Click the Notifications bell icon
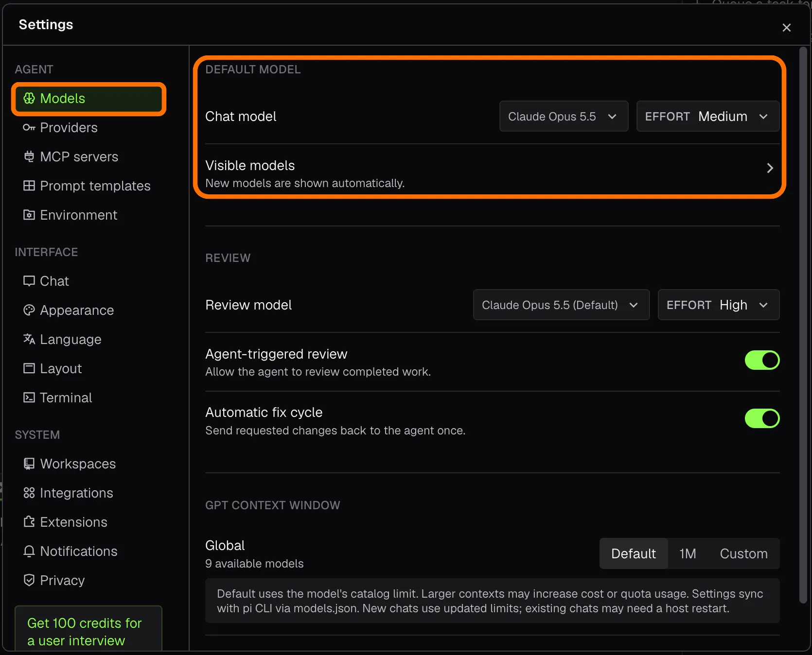 (x=29, y=551)
